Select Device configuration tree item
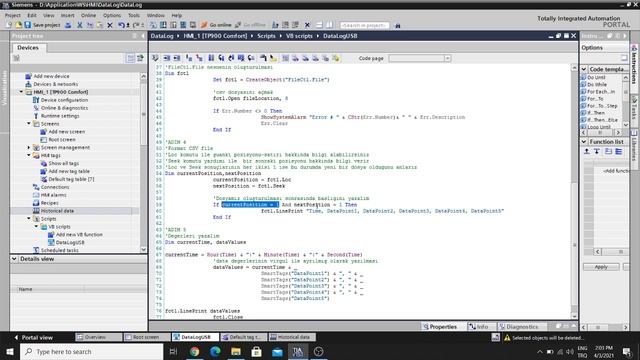Viewport: 640px width, 360px height. coord(64,100)
